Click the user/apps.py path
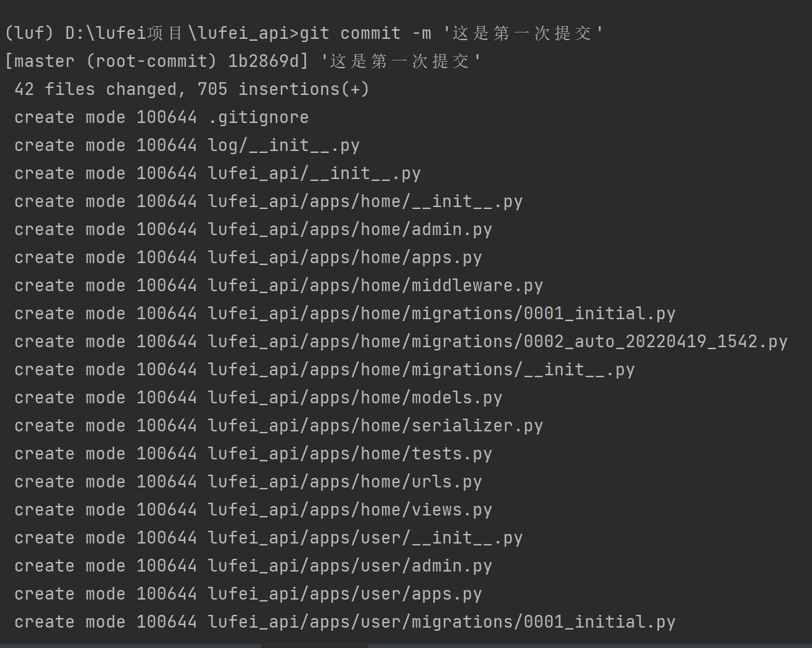Image resolution: width=812 pixels, height=648 pixels. (345, 594)
